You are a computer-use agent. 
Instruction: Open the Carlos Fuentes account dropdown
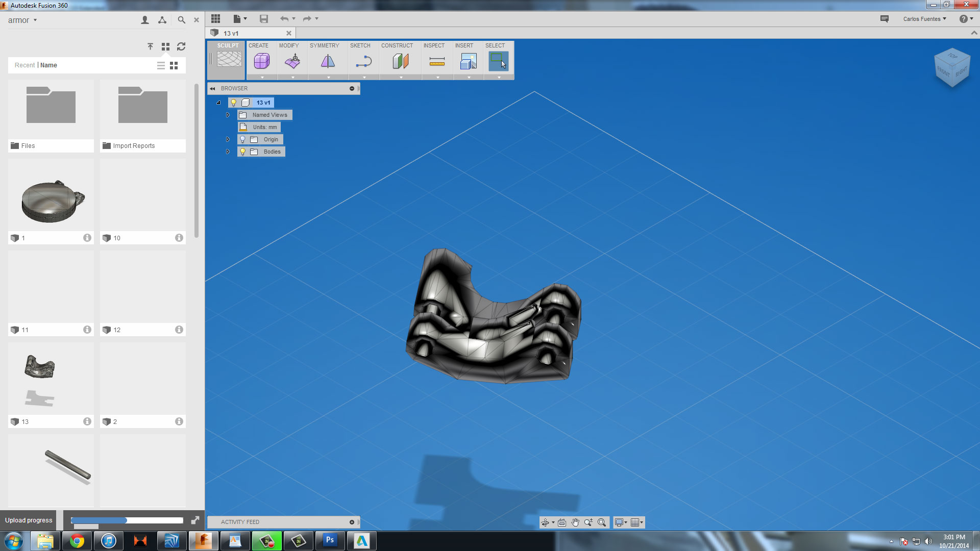(924, 19)
